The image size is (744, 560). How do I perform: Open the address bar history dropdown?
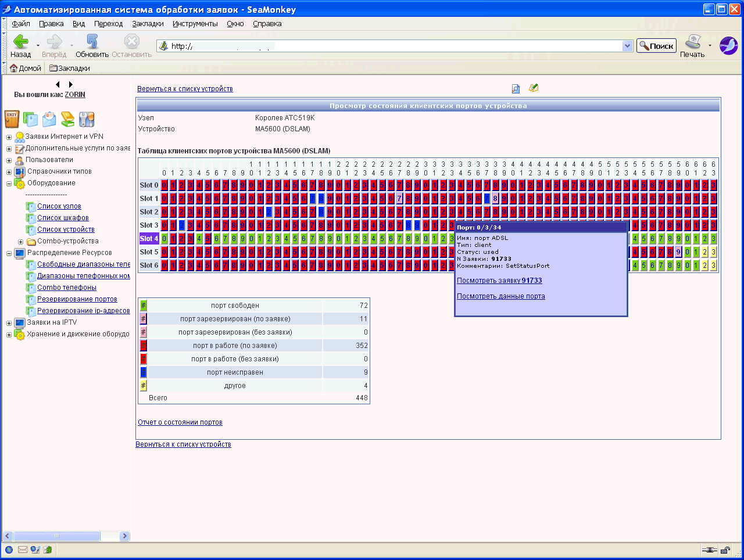pos(626,45)
